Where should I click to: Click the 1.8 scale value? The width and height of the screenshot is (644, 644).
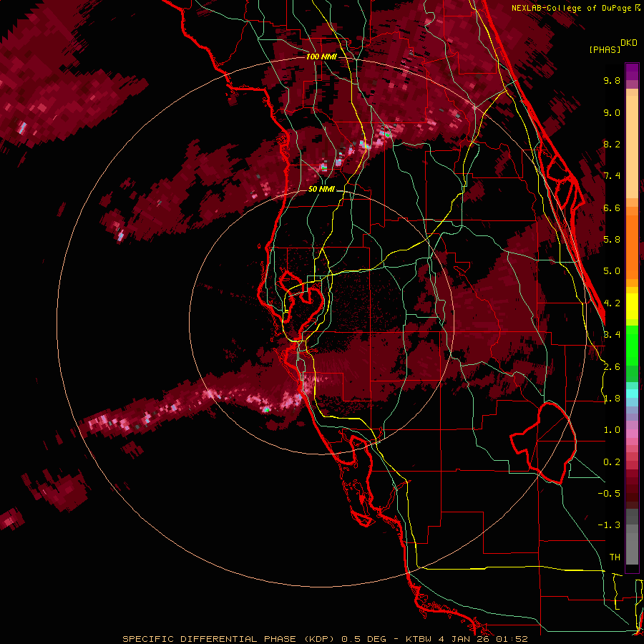612,399
